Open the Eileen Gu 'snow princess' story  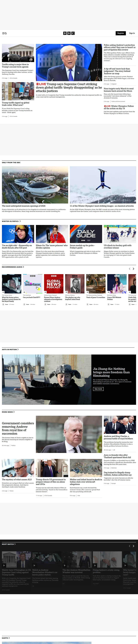coord(52,247)
